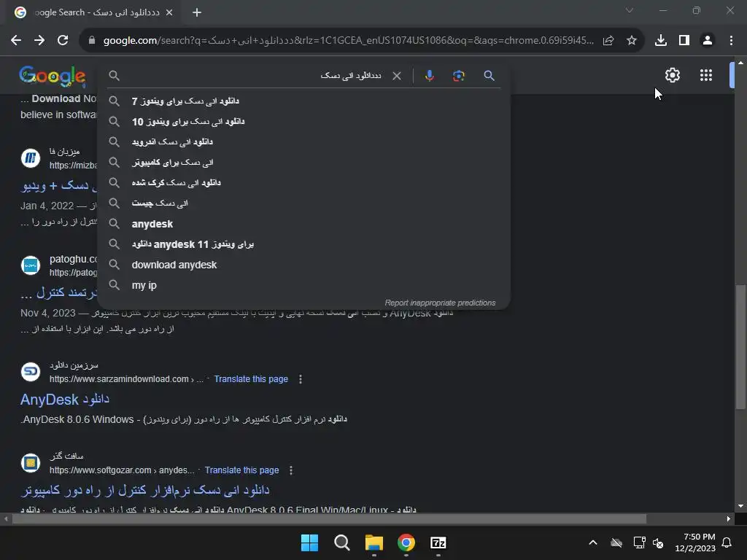This screenshot has height=560, width=747.
Task: Start voice search with the microphone
Action: pos(430,76)
